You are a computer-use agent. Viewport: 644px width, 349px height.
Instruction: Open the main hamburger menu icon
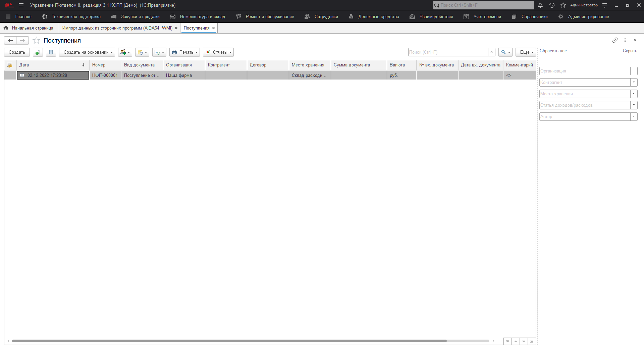click(21, 5)
